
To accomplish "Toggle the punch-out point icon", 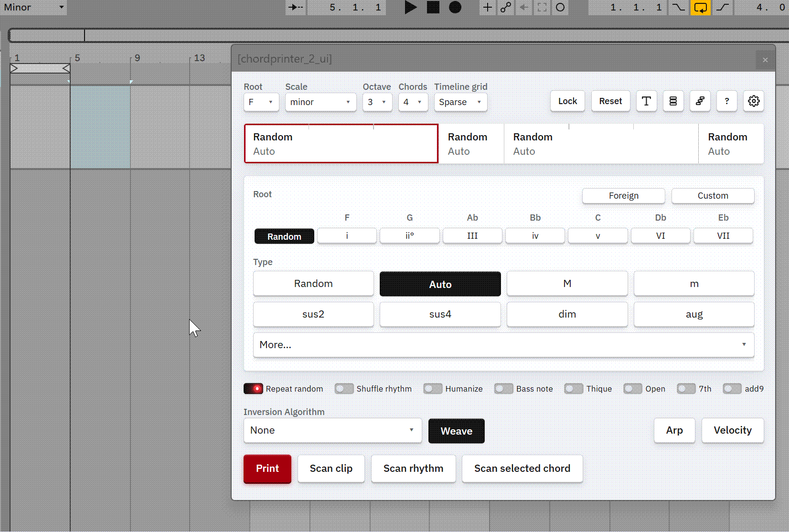I will click(x=723, y=7).
